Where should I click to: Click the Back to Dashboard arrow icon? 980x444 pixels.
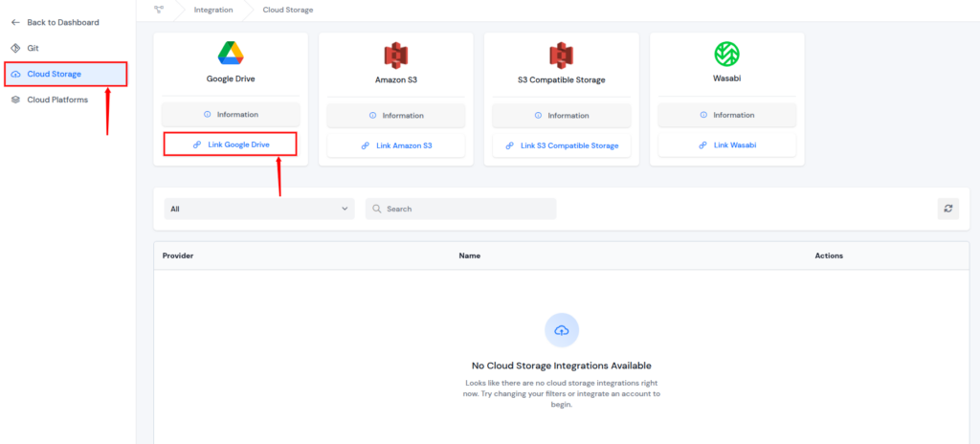(x=16, y=23)
